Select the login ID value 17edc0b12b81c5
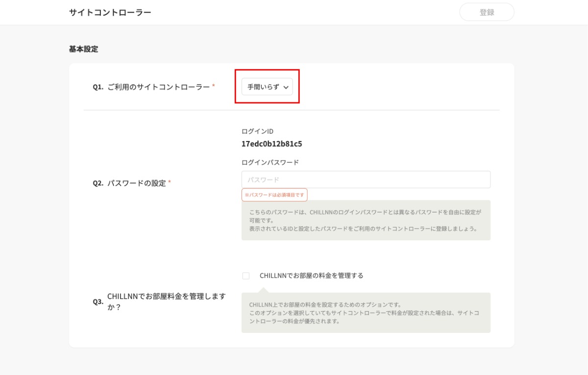Viewport: 588px width, 375px height. (271, 144)
